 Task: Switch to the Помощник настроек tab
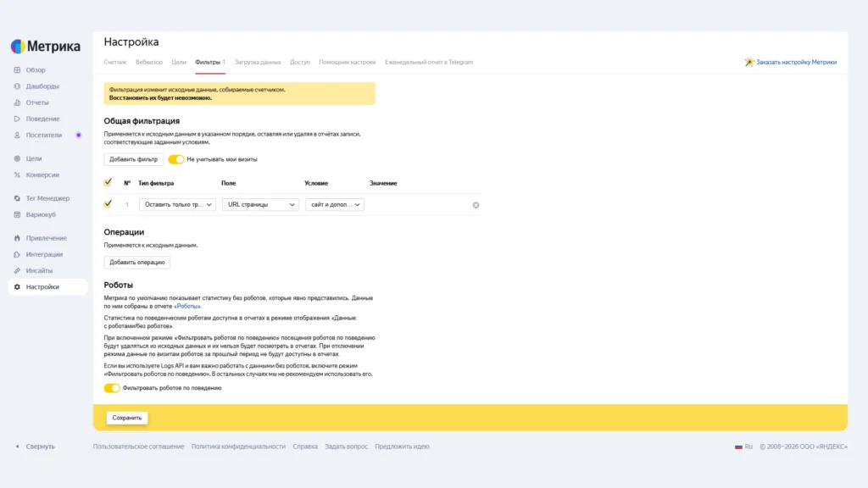pos(347,62)
